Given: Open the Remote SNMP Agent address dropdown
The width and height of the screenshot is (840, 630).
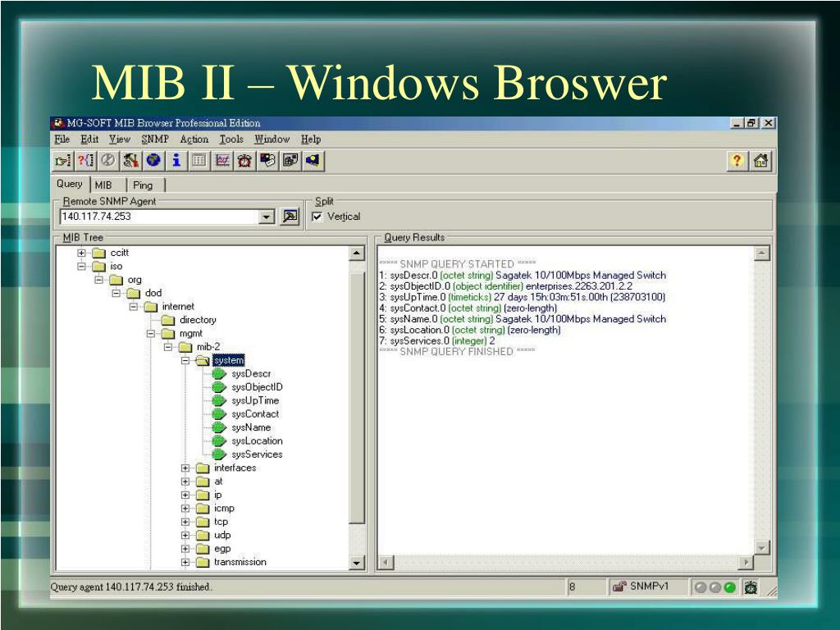Looking at the screenshot, I should [x=267, y=217].
